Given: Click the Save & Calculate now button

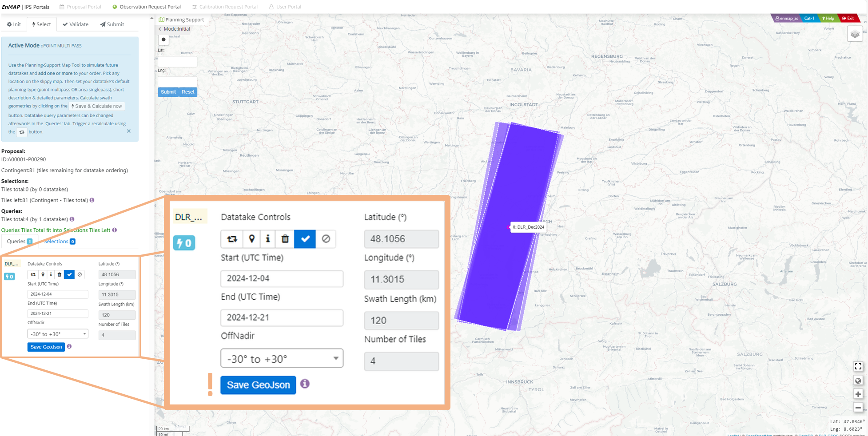Looking at the screenshot, I should [x=96, y=106].
